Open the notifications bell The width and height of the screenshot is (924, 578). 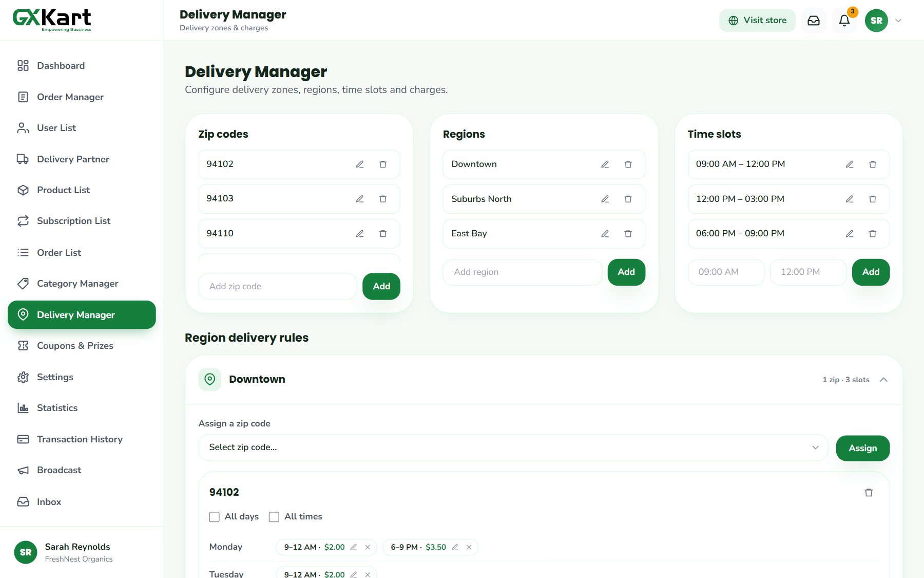click(x=844, y=21)
